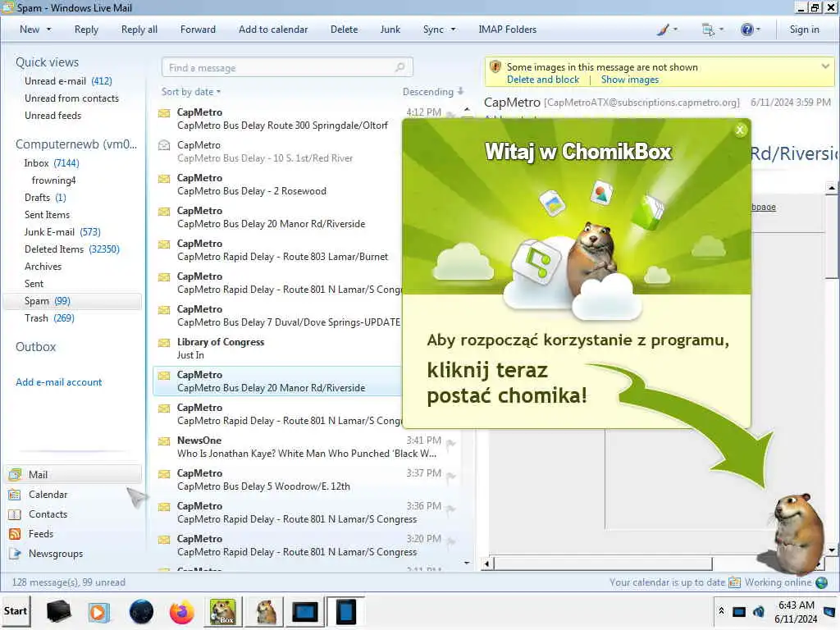Open the media player taskbar icon
This screenshot has width=840, height=630.
point(98,612)
